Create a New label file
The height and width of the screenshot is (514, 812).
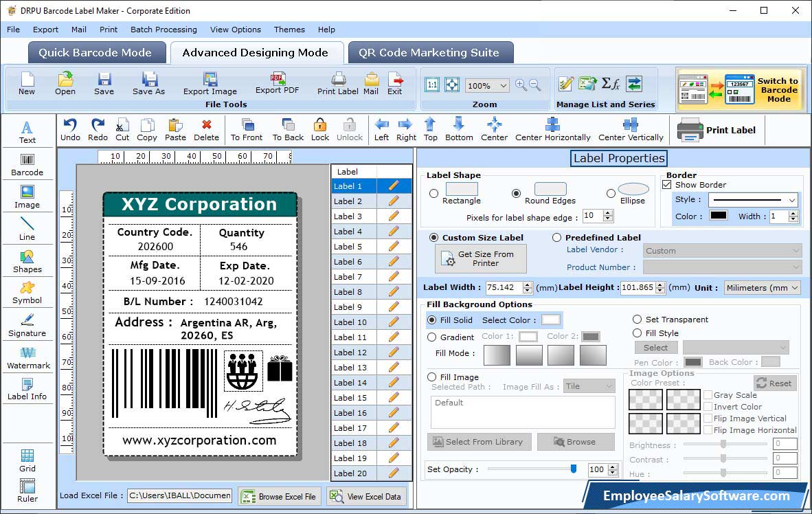[27, 83]
